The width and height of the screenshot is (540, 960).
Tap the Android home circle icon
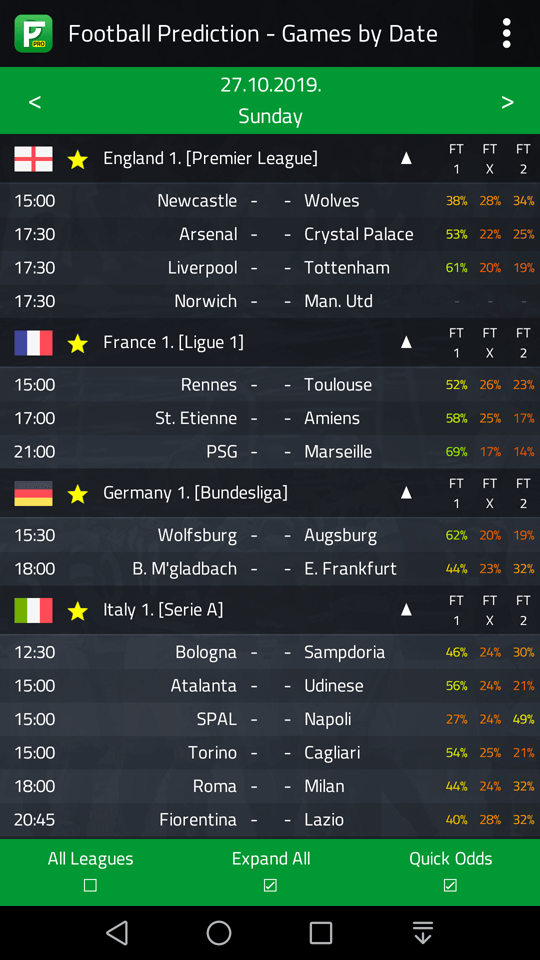219,933
